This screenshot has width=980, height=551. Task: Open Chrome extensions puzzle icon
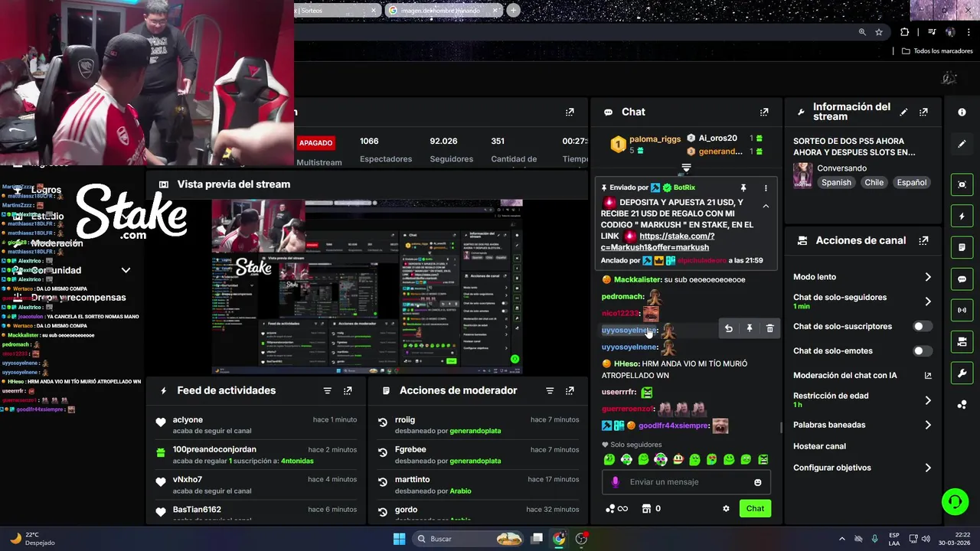pyautogui.click(x=905, y=32)
